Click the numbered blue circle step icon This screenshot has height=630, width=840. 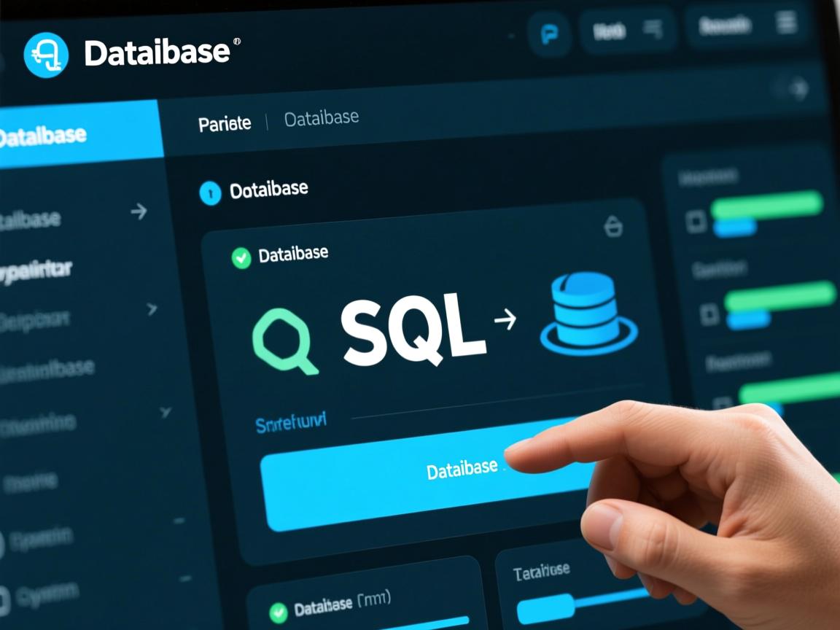pyautogui.click(x=210, y=193)
